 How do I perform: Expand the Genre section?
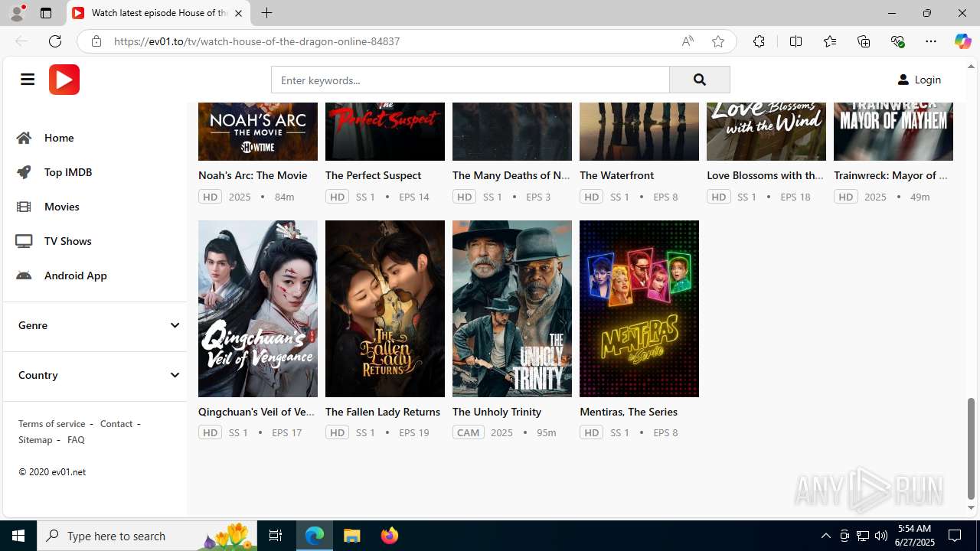pyautogui.click(x=95, y=325)
